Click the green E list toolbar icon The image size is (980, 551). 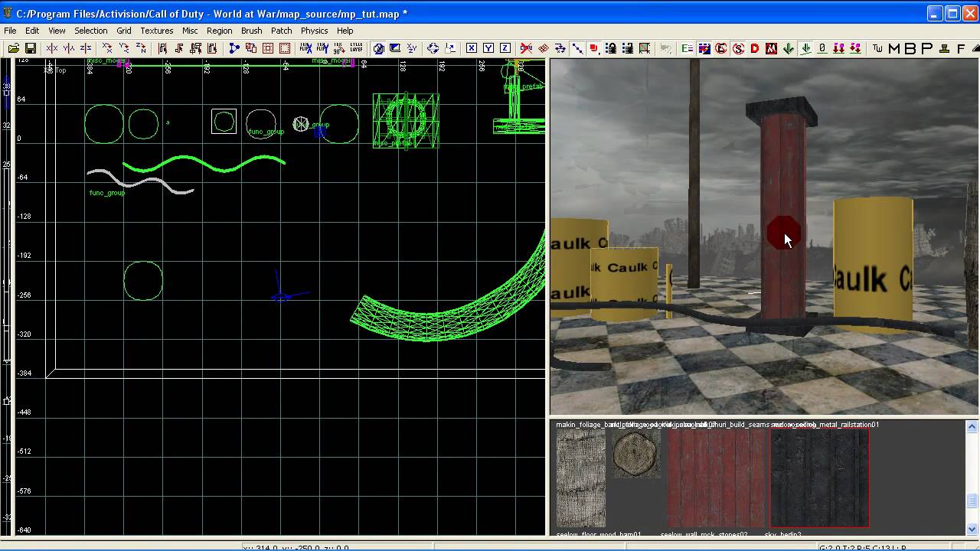click(687, 48)
